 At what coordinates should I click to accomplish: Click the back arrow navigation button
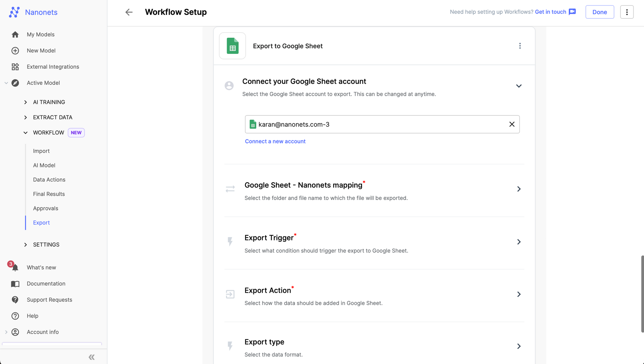tap(128, 12)
